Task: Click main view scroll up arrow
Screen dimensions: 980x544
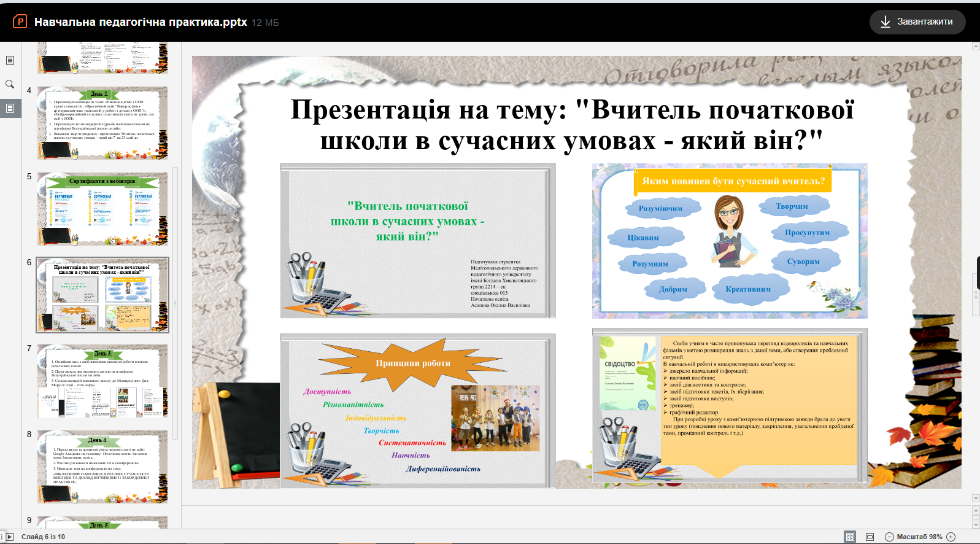Action: [976, 47]
